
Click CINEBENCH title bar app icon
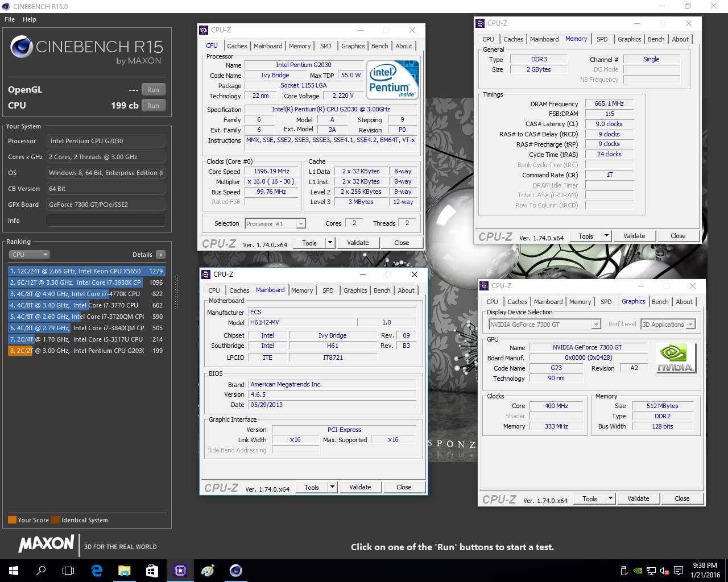[6, 6]
